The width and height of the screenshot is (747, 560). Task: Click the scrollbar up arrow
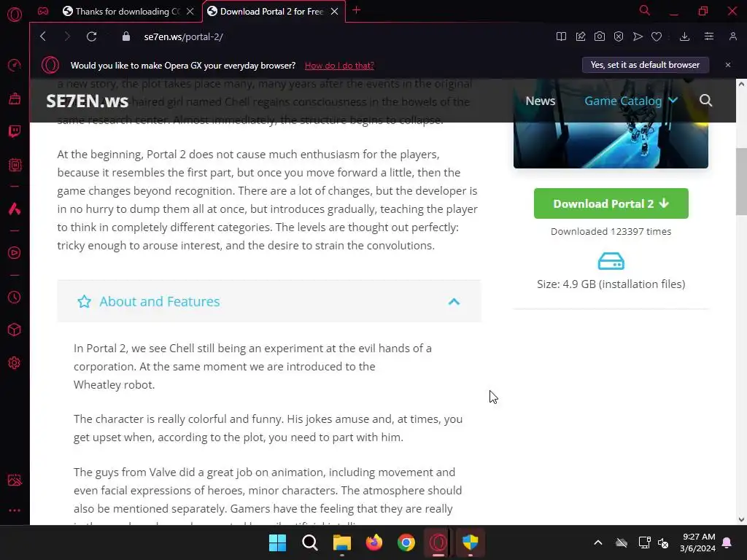point(741,85)
